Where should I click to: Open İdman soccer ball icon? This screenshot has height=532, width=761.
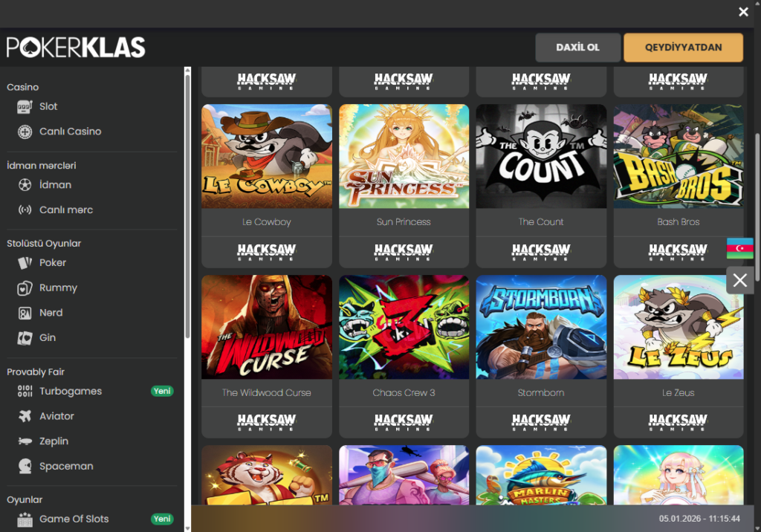tap(25, 185)
